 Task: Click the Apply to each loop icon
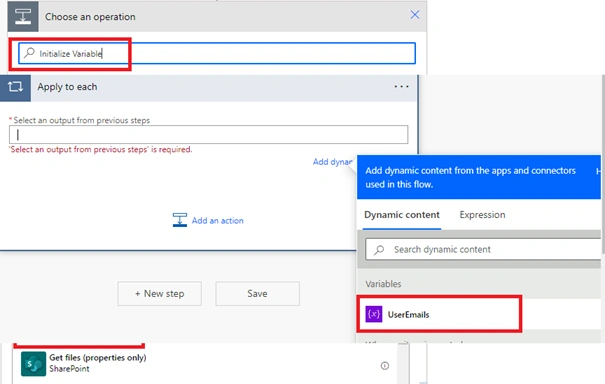click(x=15, y=87)
